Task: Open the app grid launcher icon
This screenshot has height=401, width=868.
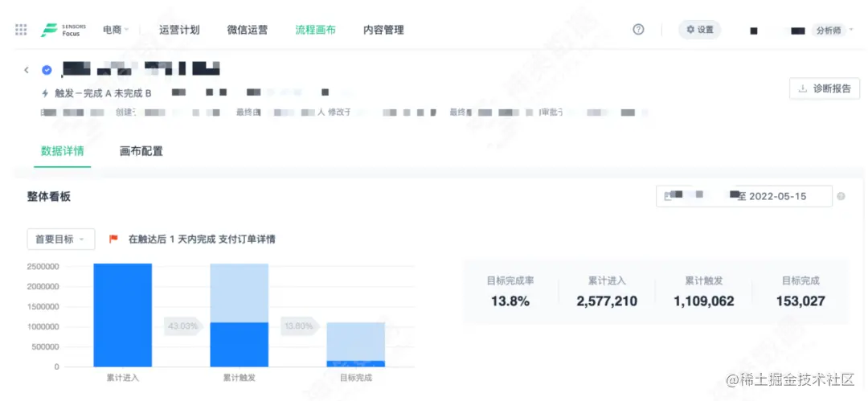Action: 21,30
